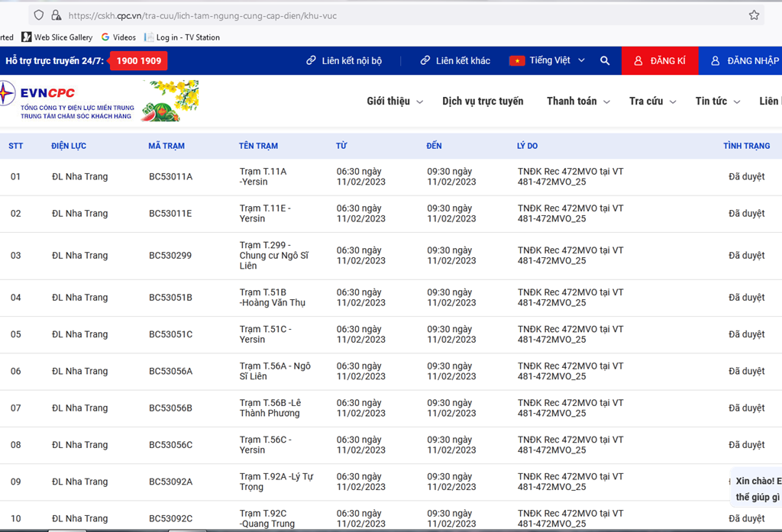Expand the Thanh toán menu
The width and height of the screenshot is (782, 532).
tap(578, 102)
